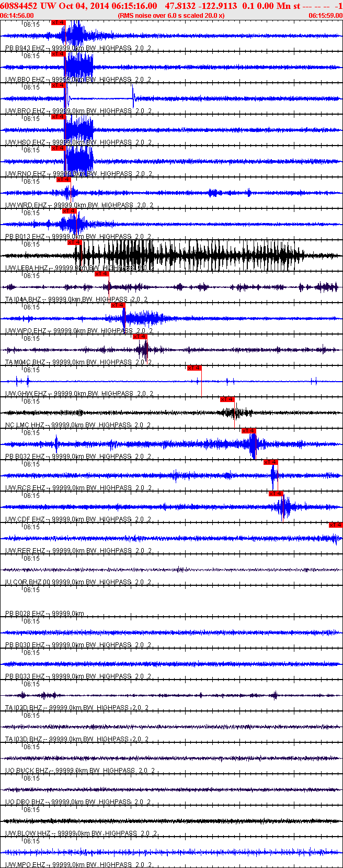The image size is (343, 868).
Task: Click the red pick marker on UW RCS trace
Action: click(x=270, y=462)
